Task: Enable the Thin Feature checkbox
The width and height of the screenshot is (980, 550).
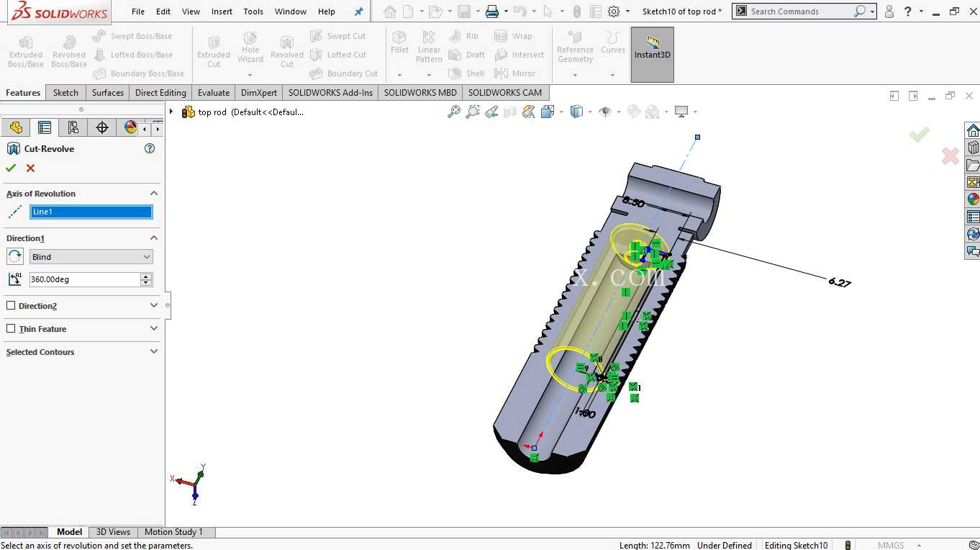Action: tap(11, 328)
